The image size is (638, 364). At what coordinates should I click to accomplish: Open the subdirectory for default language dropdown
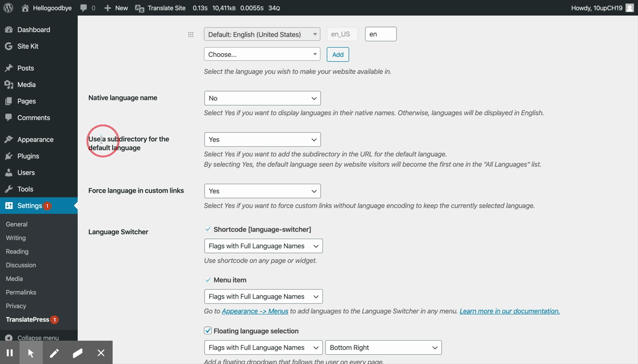(x=262, y=139)
